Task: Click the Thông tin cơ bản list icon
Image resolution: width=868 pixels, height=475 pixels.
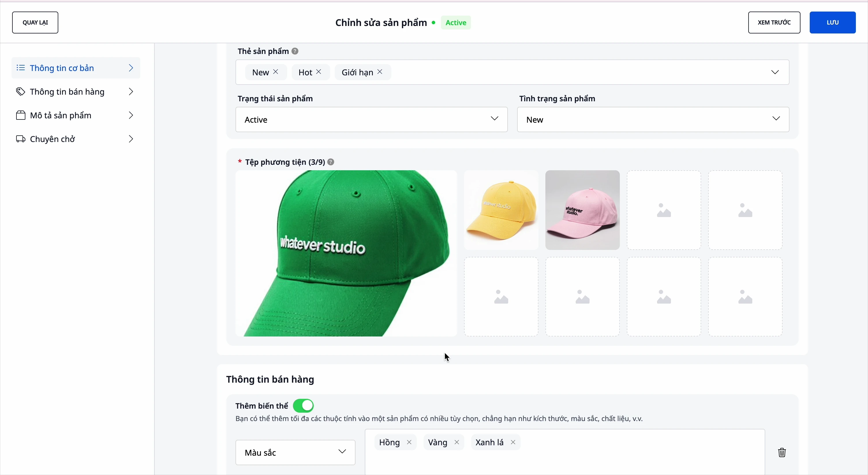Action: [20, 68]
